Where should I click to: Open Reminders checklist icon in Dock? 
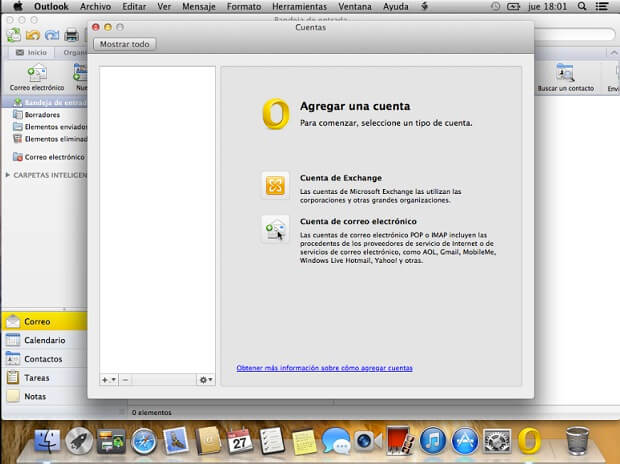pyautogui.click(x=272, y=440)
